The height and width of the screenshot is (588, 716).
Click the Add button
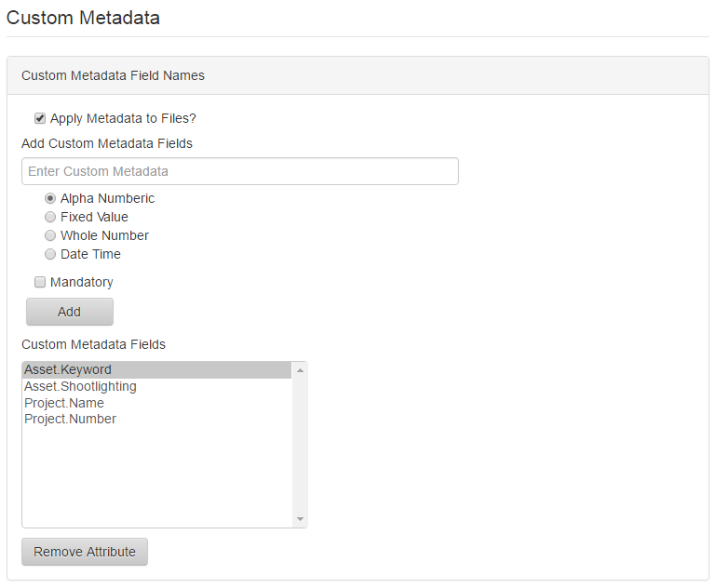click(x=70, y=312)
